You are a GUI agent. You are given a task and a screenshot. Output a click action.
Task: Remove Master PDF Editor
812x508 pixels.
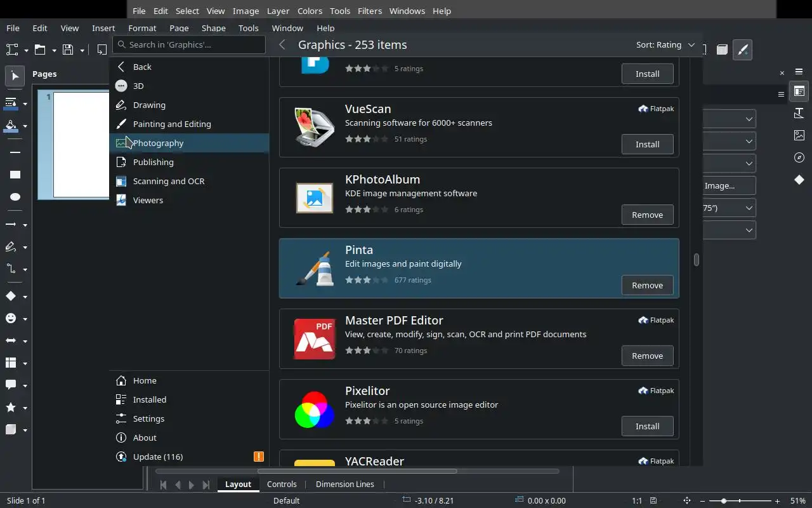[647, 356]
